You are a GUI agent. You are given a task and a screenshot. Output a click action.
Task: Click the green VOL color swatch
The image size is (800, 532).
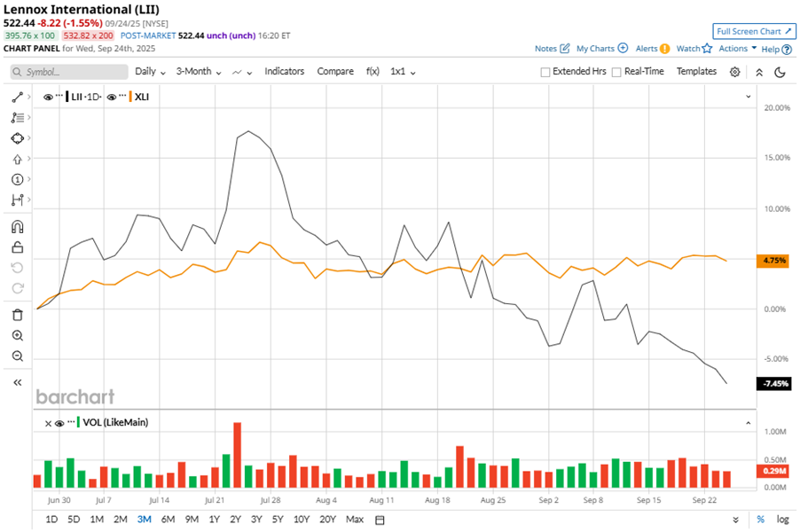(78, 422)
